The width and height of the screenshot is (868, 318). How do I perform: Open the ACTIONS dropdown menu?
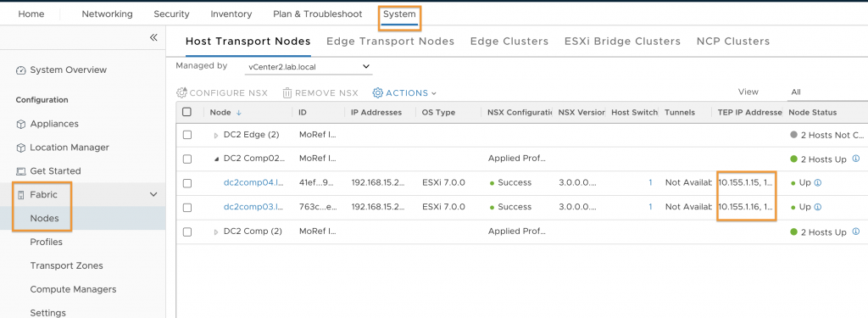click(x=404, y=93)
